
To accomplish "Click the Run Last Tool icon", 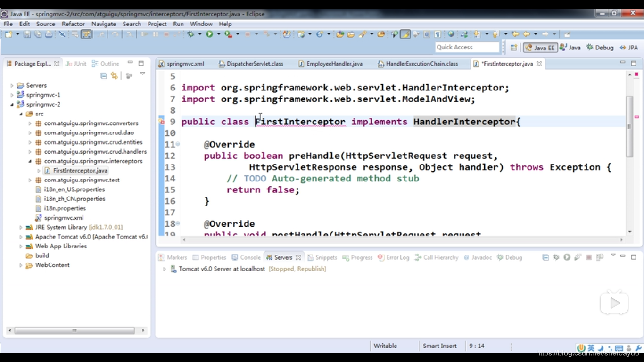I will coord(228,34).
